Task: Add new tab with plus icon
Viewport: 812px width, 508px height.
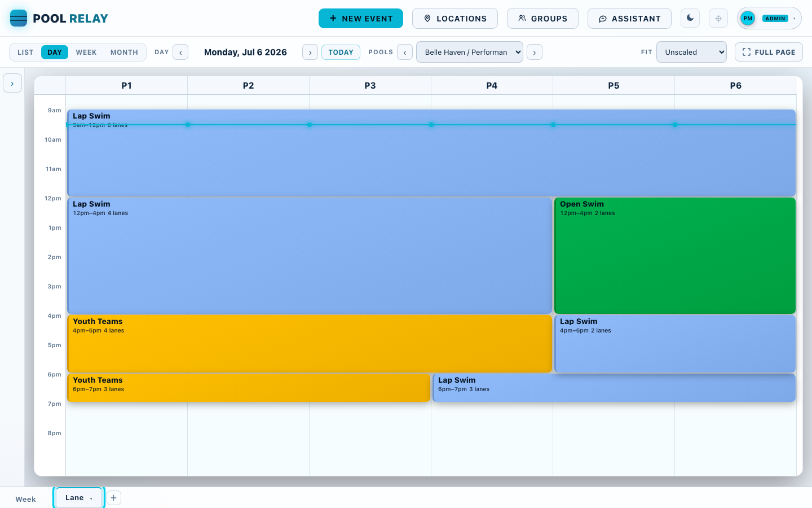Action: (114, 498)
